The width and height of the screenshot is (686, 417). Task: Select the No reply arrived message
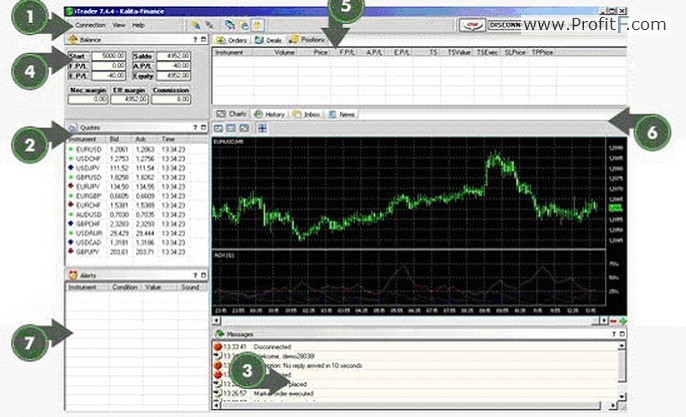point(415,365)
